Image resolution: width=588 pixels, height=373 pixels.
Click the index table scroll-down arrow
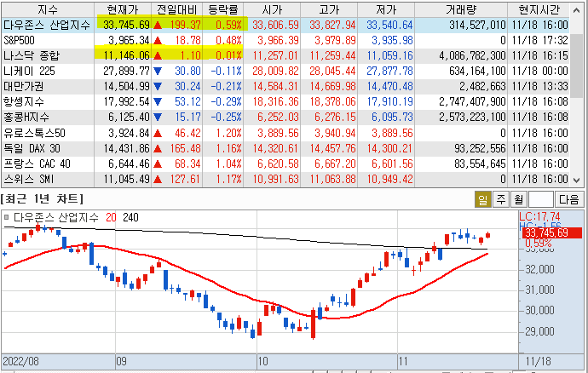[576, 181]
